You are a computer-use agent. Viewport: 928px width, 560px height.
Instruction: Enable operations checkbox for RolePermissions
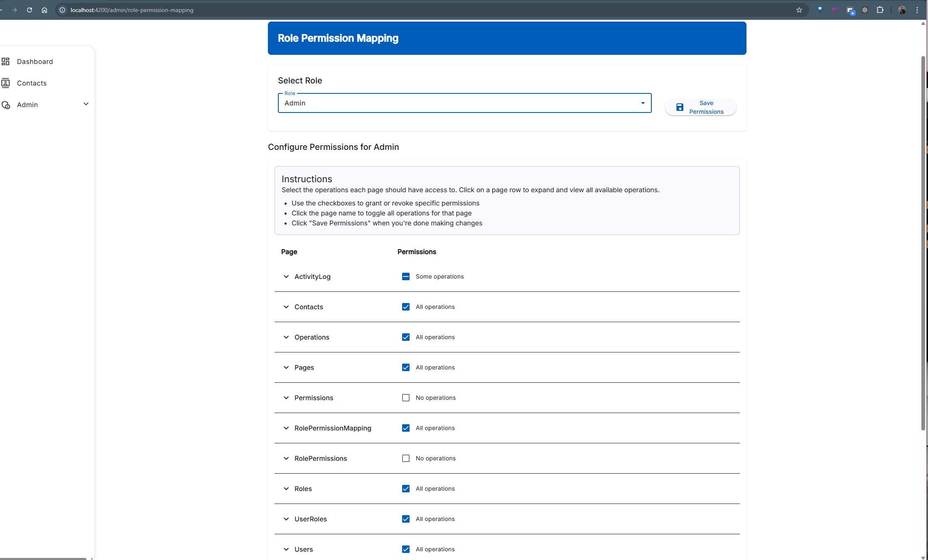pos(406,458)
